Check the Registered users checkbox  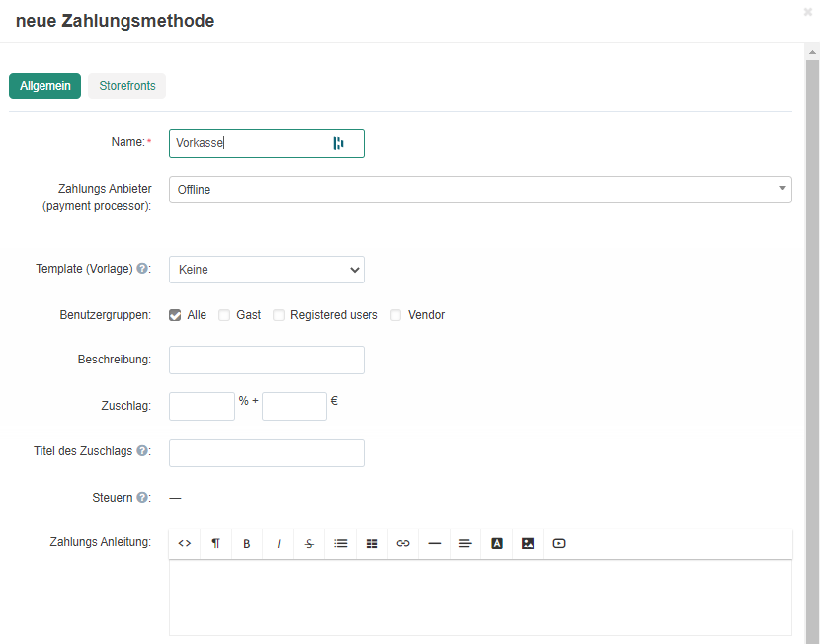279,315
